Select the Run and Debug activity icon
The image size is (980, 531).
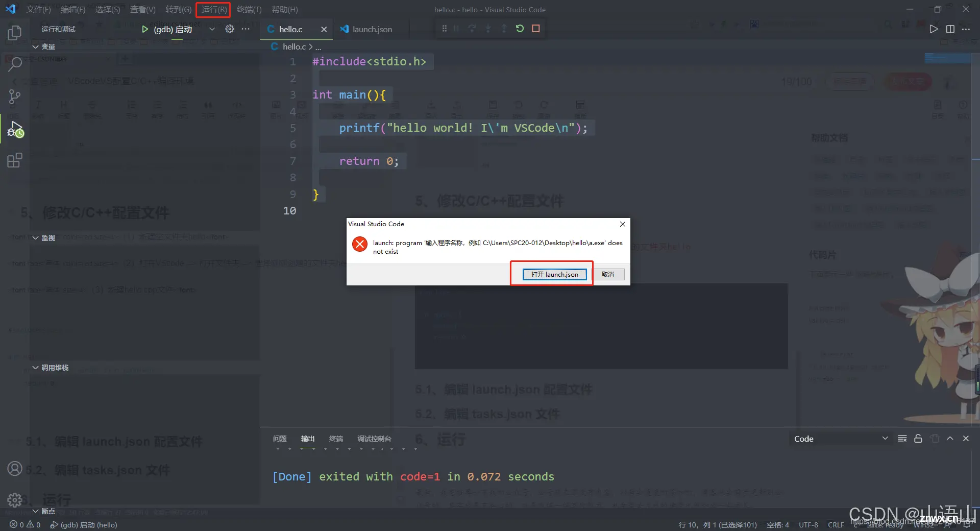(15, 130)
